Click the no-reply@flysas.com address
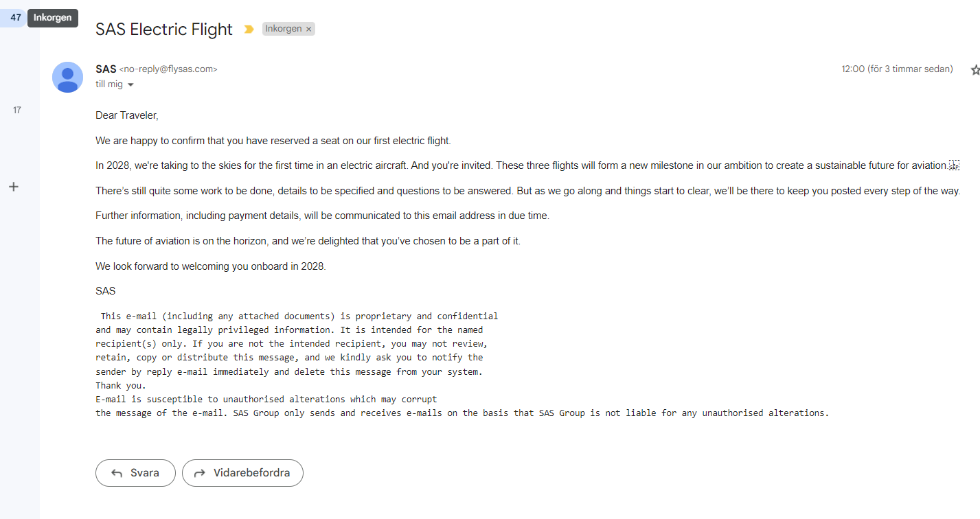 point(168,69)
